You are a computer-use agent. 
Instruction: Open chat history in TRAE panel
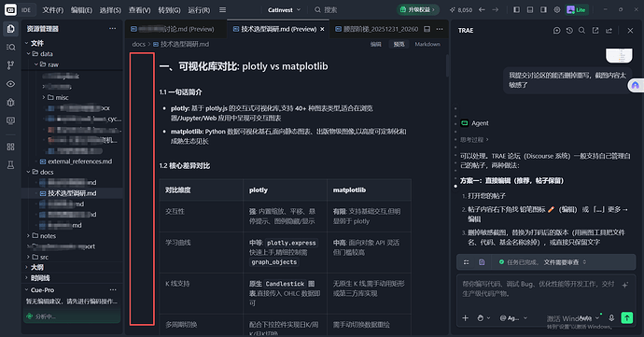click(x=569, y=31)
